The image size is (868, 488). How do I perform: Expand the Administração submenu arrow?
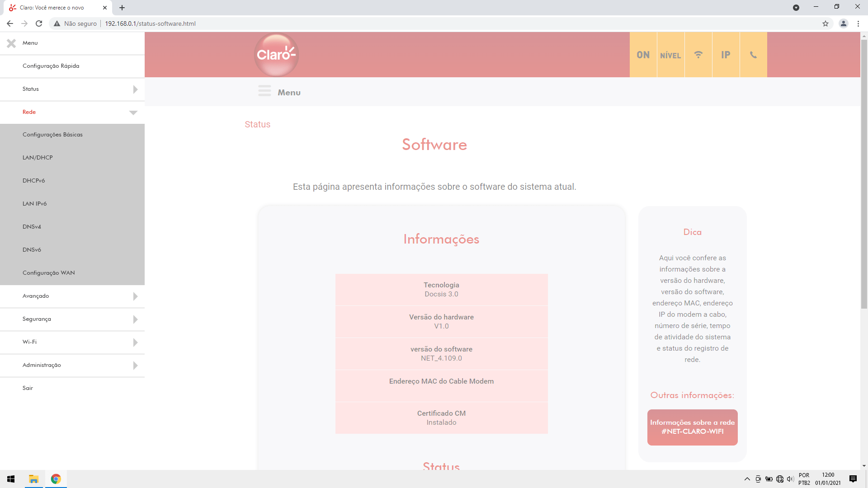[x=135, y=366]
